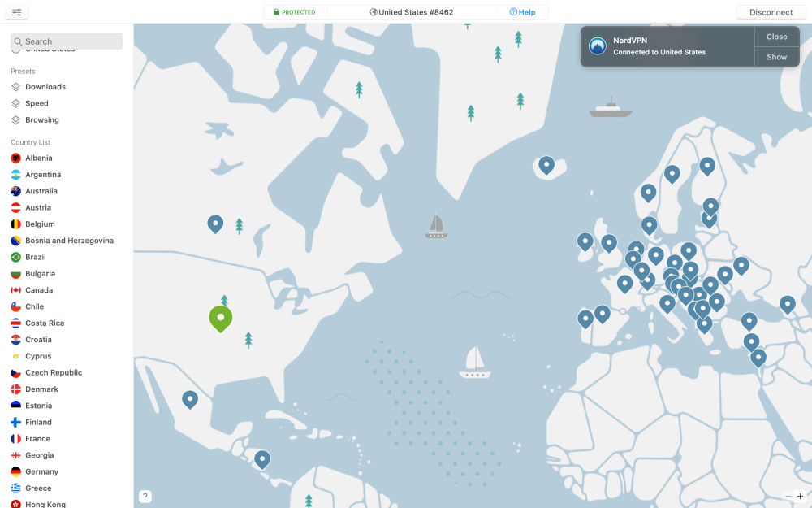Choose Germany from the country list

coord(41,471)
